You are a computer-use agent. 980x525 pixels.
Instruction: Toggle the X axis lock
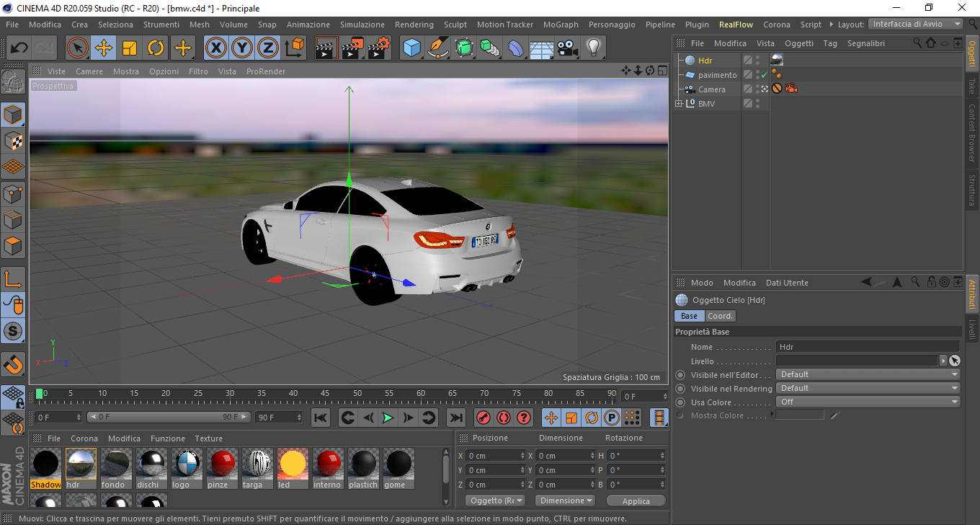point(215,48)
